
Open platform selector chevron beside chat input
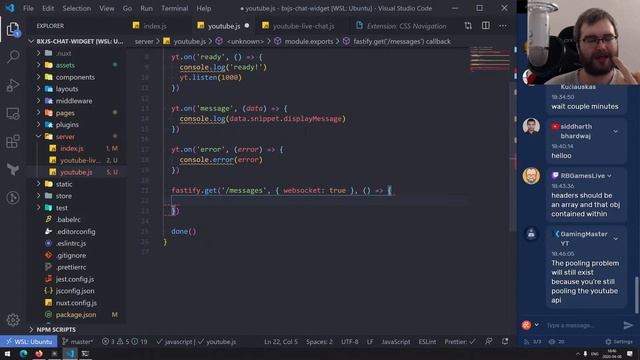[536, 325]
